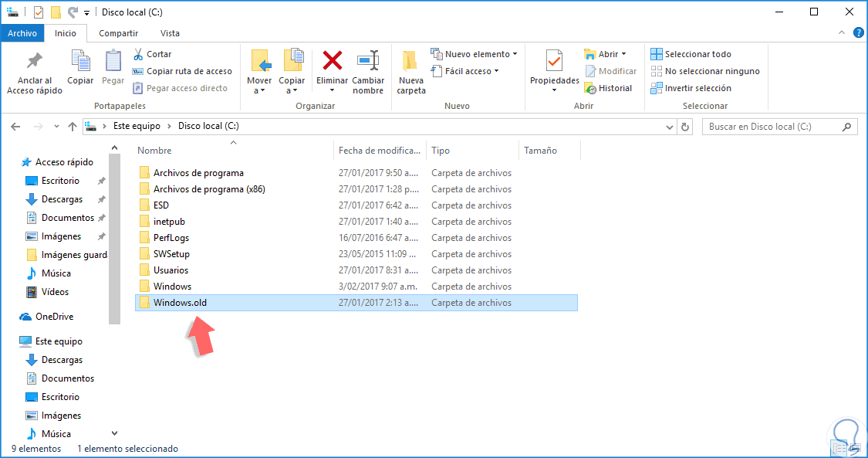Open the address bar history dropdown
This screenshot has height=458, width=868.
pos(669,127)
